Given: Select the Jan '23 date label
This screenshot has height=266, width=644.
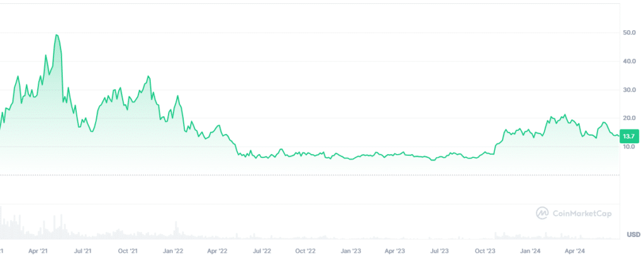Looking at the screenshot, I should [x=351, y=251].
